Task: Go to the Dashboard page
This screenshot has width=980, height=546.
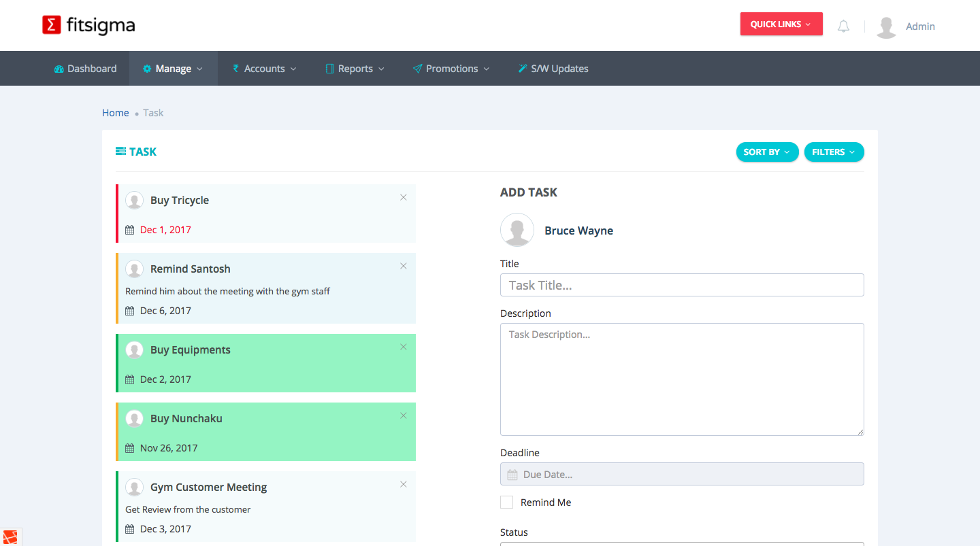Action: (85, 69)
